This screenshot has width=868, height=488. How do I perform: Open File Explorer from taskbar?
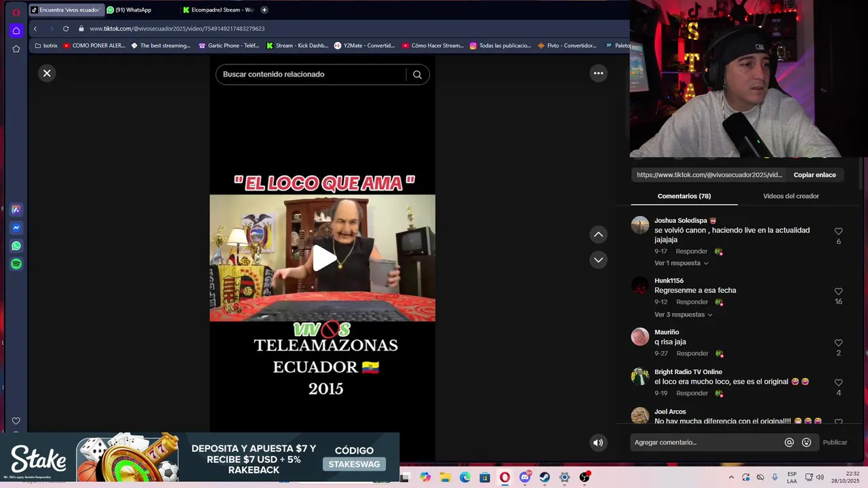pyautogui.click(x=445, y=477)
